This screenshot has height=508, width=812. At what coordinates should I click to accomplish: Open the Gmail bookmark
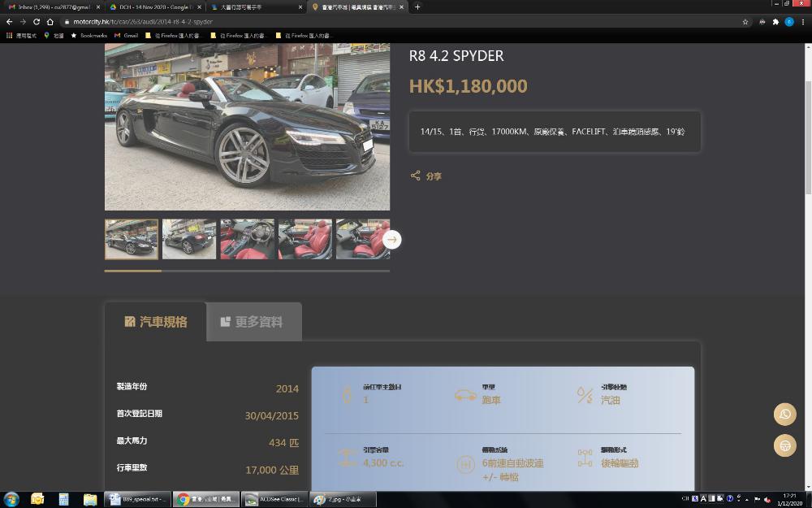click(127, 35)
